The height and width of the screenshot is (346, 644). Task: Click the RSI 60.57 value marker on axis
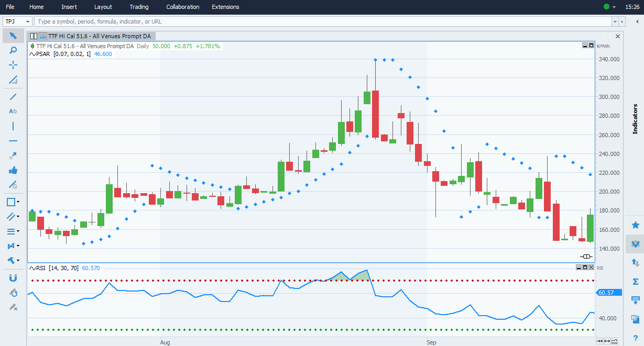pyautogui.click(x=608, y=293)
